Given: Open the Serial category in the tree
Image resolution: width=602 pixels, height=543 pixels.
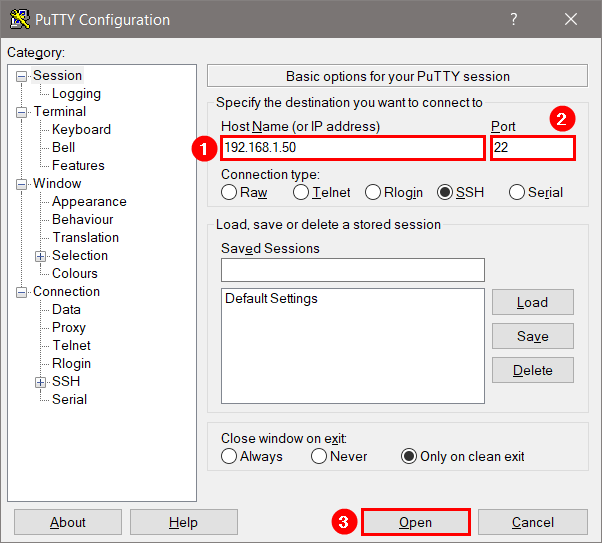Looking at the screenshot, I should click(69, 399).
